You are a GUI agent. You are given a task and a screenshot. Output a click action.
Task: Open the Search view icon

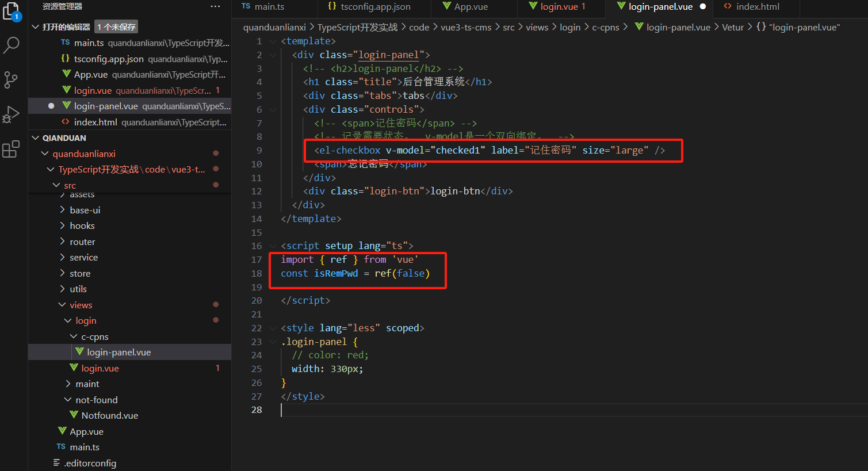click(11, 45)
